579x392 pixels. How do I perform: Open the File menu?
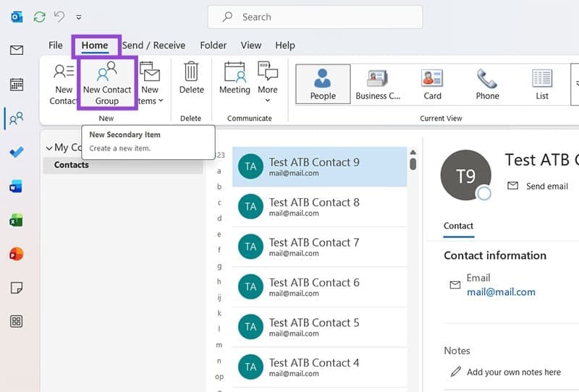(x=56, y=45)
